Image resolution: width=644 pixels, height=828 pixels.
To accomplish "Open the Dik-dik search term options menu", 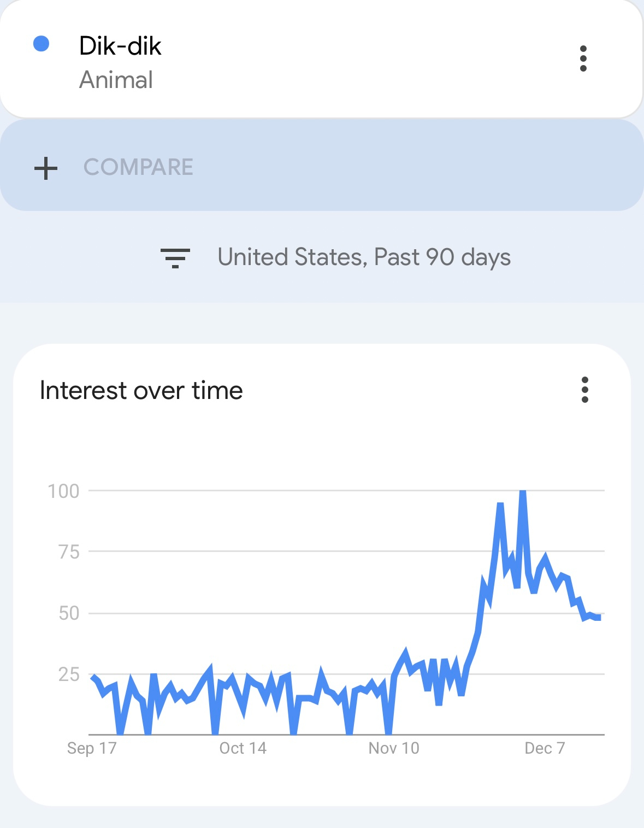I will point(583,58).
